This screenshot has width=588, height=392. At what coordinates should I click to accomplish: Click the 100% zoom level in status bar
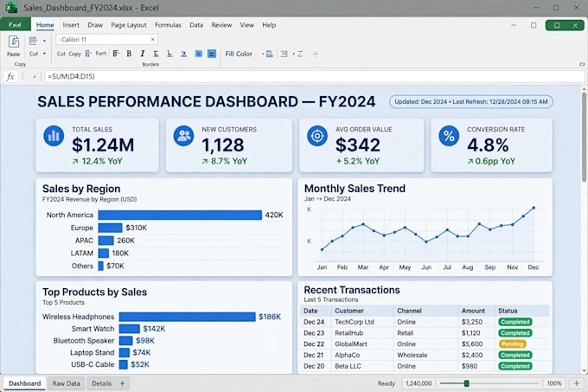554,383
